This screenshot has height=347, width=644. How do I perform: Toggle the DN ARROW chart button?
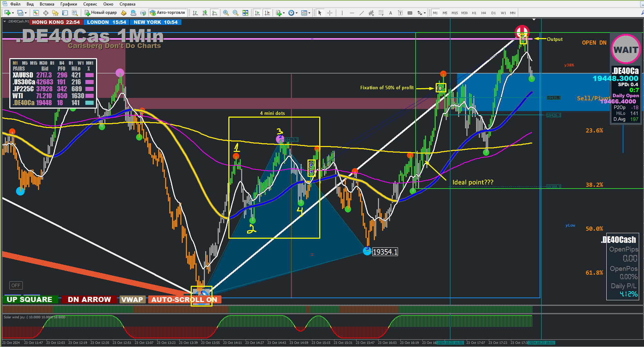[x=89, y=300]
